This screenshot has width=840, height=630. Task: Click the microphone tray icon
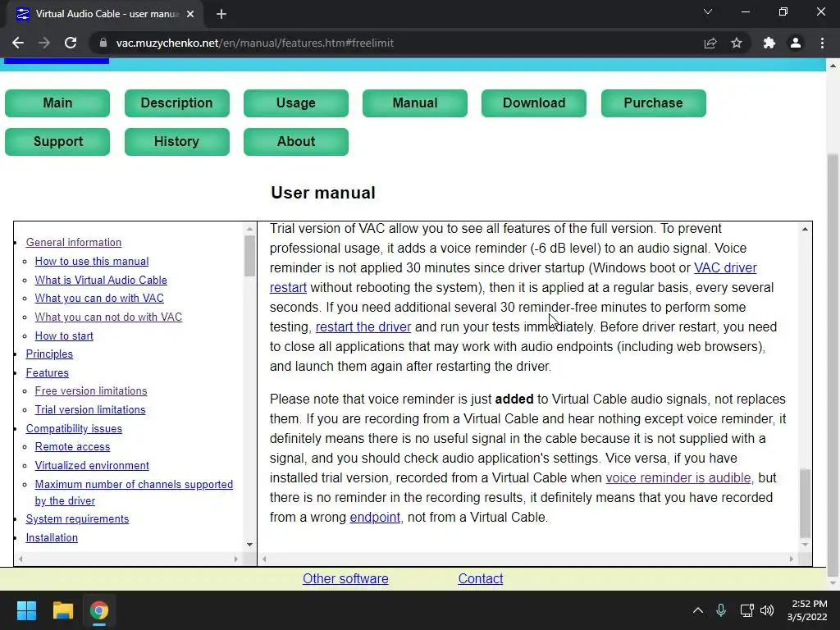point(721,610)
